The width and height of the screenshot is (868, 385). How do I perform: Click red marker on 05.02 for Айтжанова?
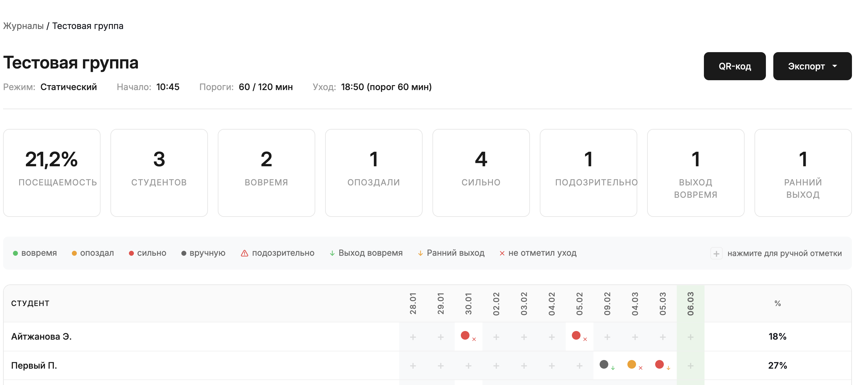pyautogui.click(x=576, y=335)
